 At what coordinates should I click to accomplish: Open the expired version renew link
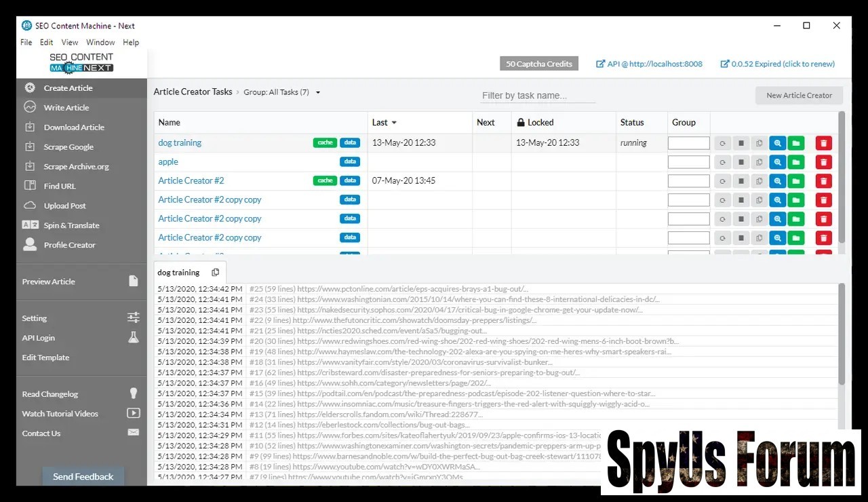coord(777,64)
